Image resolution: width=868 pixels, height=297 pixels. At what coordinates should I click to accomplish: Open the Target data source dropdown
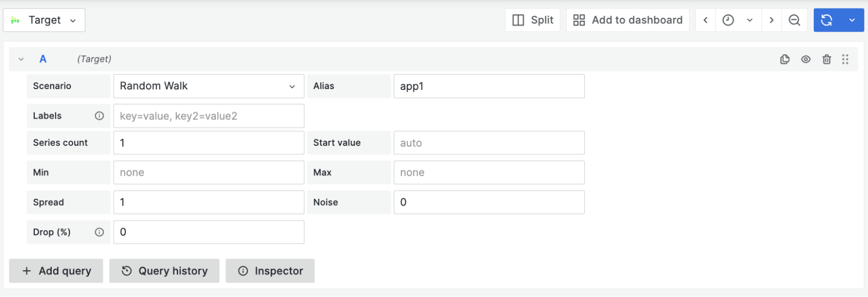pos(44,20)
